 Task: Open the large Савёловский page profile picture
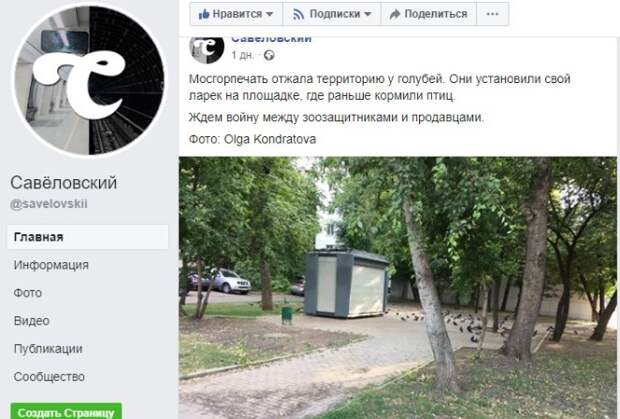pyautogui.click(x=89, y=80)
